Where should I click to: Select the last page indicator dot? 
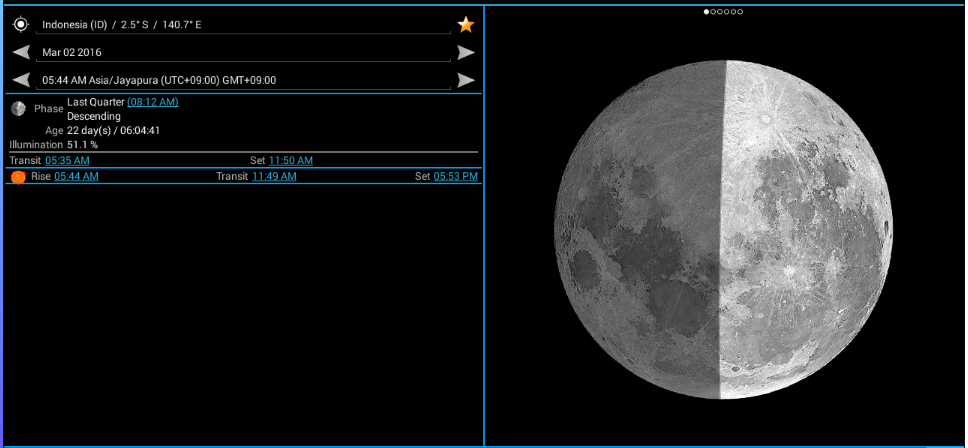point(740,12)
